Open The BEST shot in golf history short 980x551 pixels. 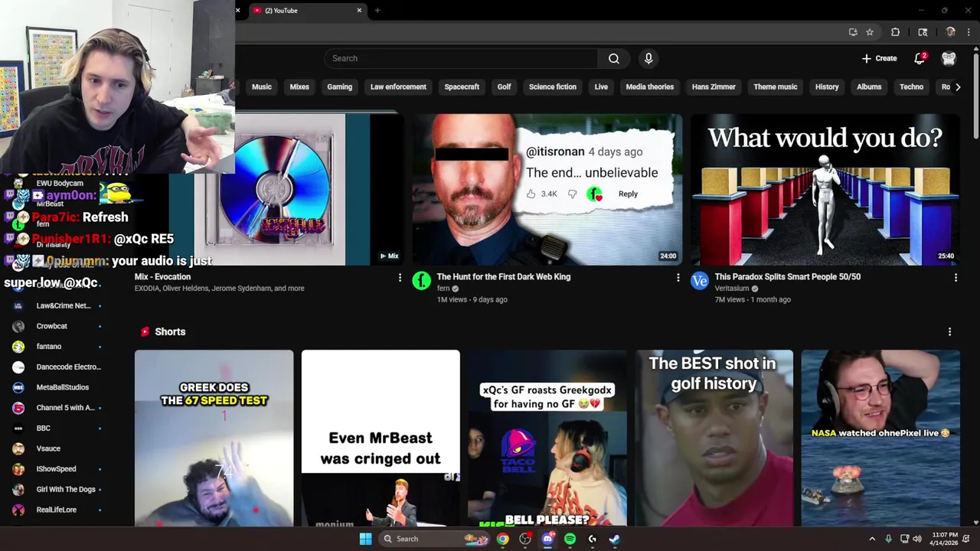[x=714, y=439]
